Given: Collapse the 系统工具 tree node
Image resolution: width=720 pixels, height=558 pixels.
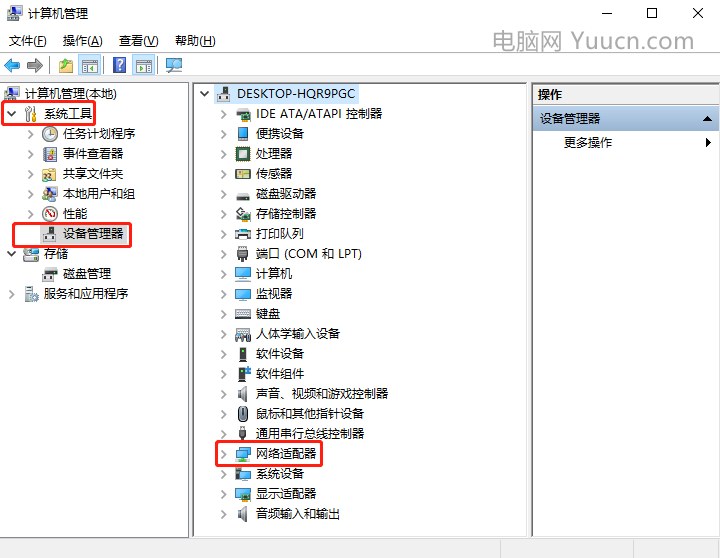Looking at the screenshot, I should pyautogui.click(x=12, y=114).
